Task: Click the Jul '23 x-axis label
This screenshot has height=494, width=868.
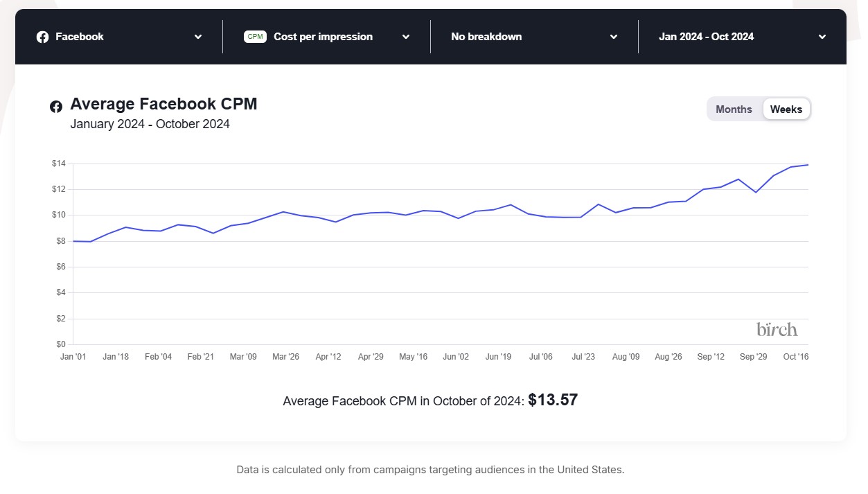Action: pyautogui.click(x=583, y=357)
